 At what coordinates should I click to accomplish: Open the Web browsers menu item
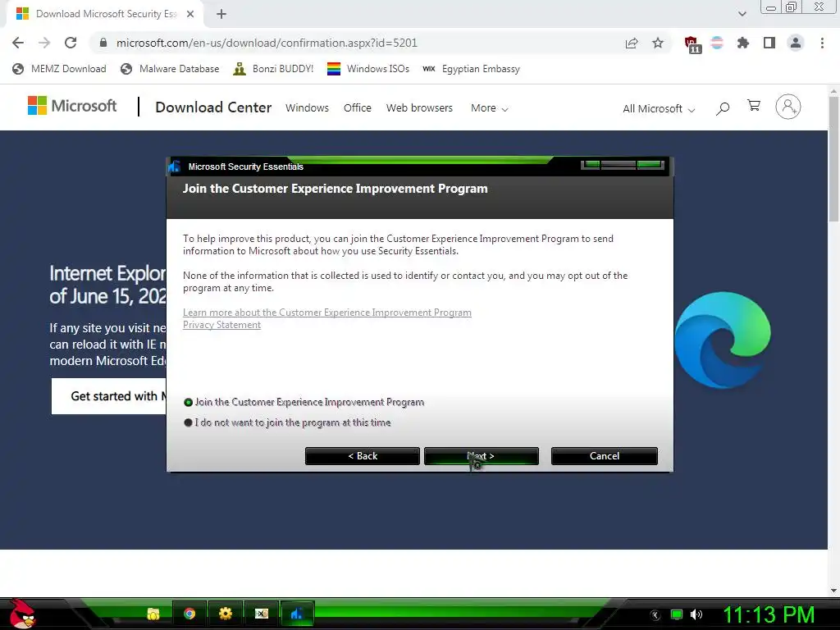[x=419, y=107]
